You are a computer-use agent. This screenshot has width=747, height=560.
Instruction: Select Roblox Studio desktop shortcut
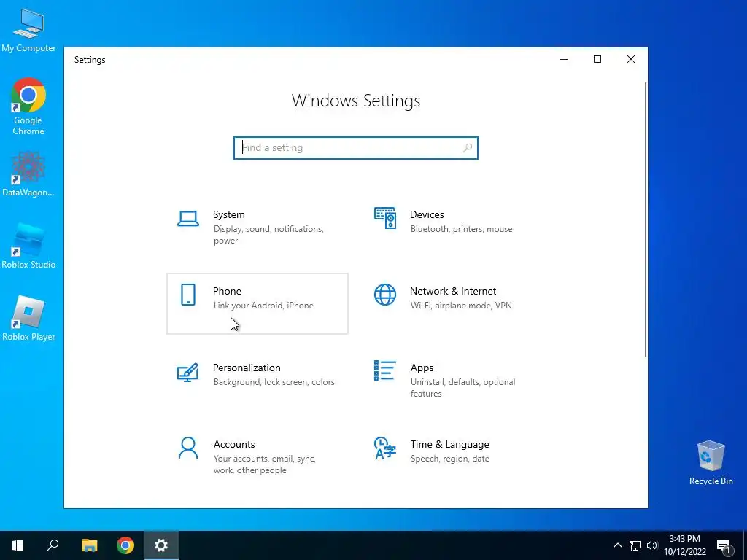coord(28,246)
